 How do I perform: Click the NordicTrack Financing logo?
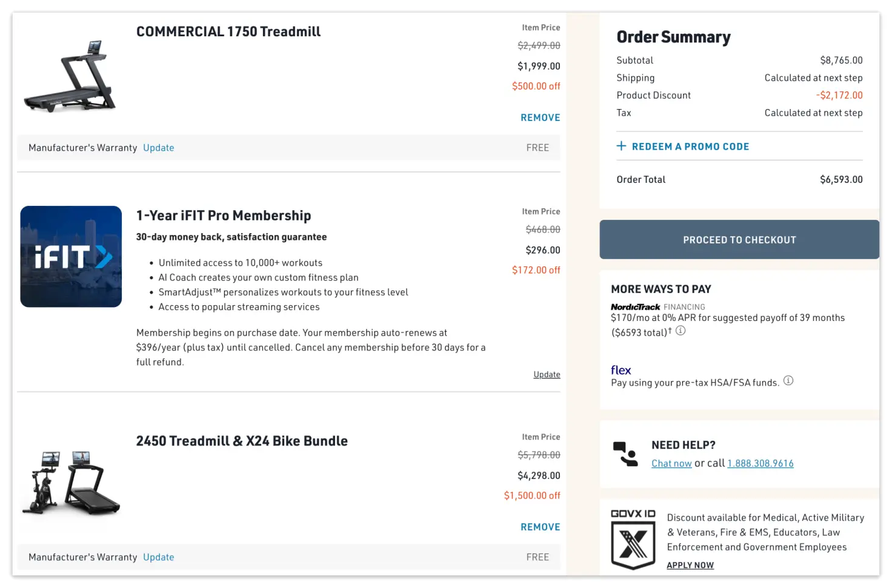click(x=635, y=306)
